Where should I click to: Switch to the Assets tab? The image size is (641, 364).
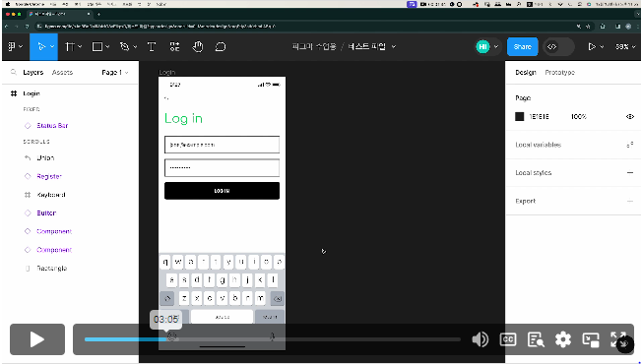[x=62, y=73]
